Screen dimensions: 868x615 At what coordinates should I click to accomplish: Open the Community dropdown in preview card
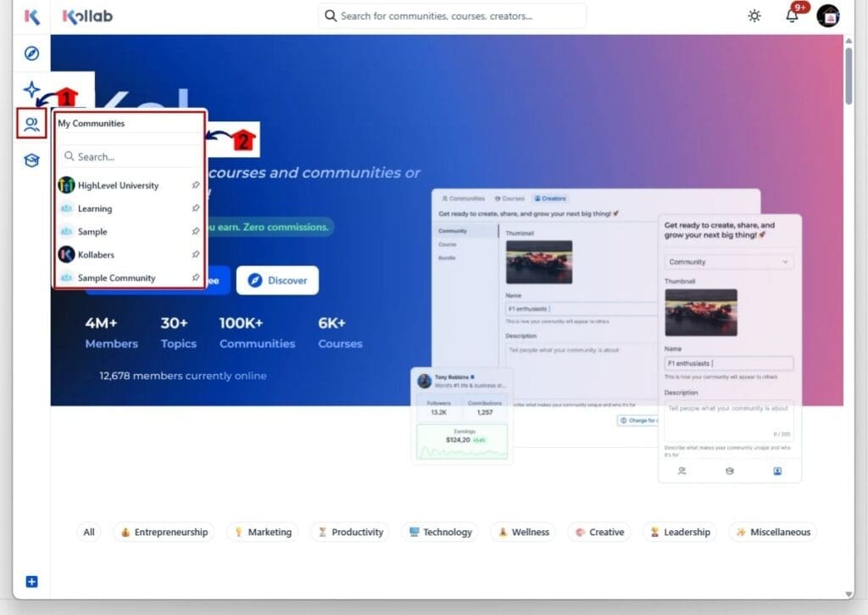728,261
